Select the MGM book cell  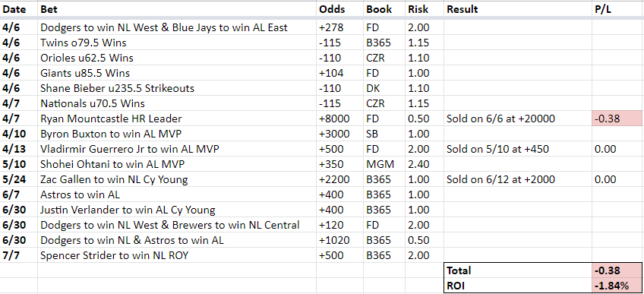[384, 164]
